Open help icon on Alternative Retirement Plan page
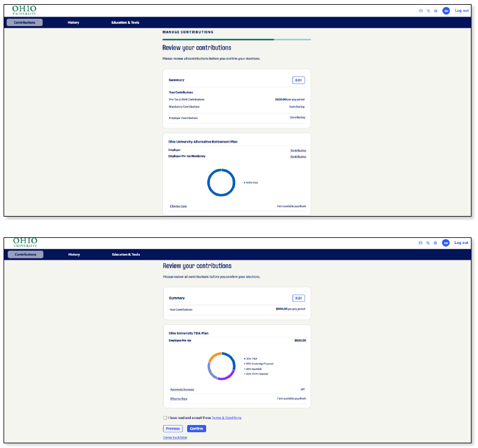 click(x=435, y=11)
